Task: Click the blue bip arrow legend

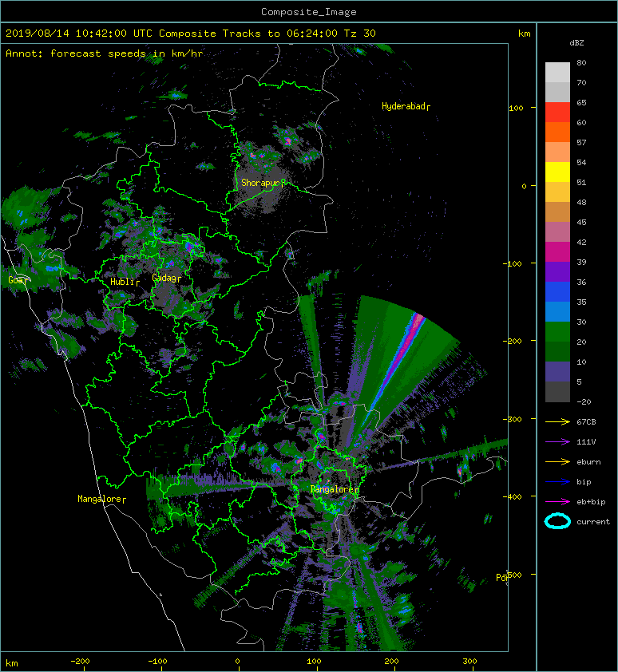Action: click(x=557, y=482)
